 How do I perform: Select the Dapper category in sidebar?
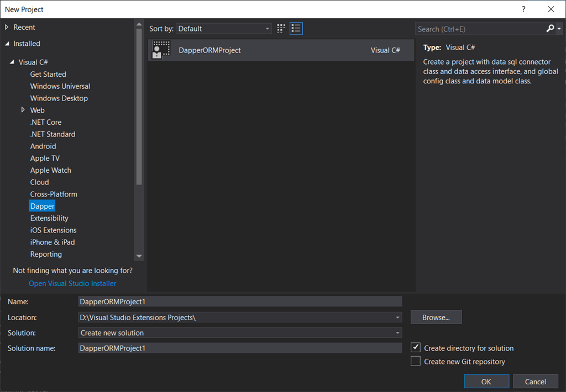pos(42,205)
